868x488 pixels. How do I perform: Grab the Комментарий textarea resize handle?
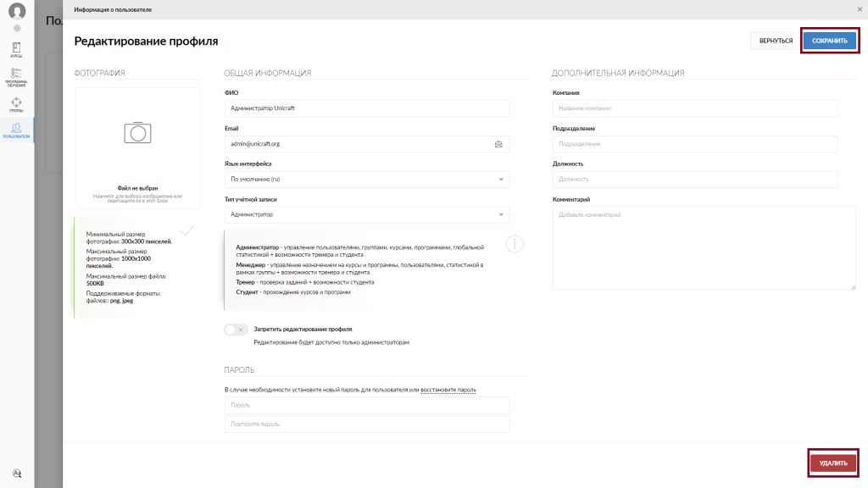pos(853,286)
